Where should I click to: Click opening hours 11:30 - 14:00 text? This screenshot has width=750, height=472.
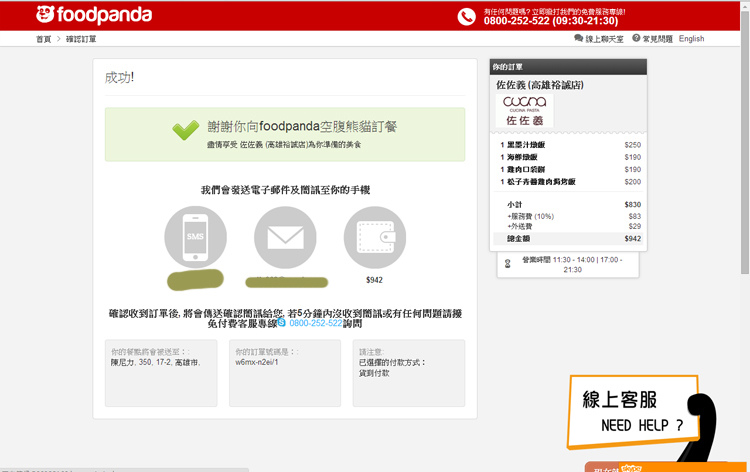click(572, 264)
